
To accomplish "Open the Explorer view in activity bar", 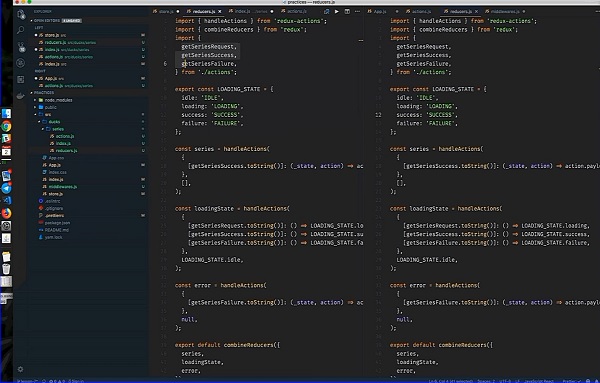I will [21, 15].
